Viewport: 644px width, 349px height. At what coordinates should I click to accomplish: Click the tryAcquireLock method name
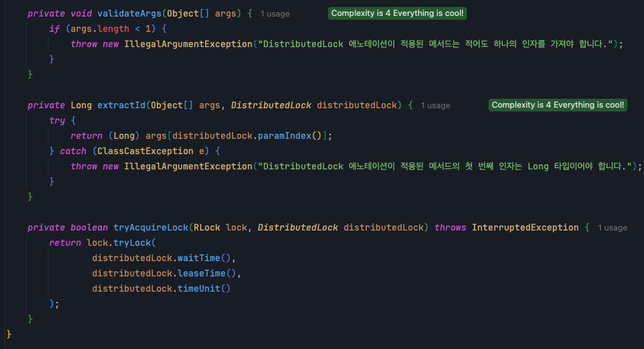pos(151,227)
